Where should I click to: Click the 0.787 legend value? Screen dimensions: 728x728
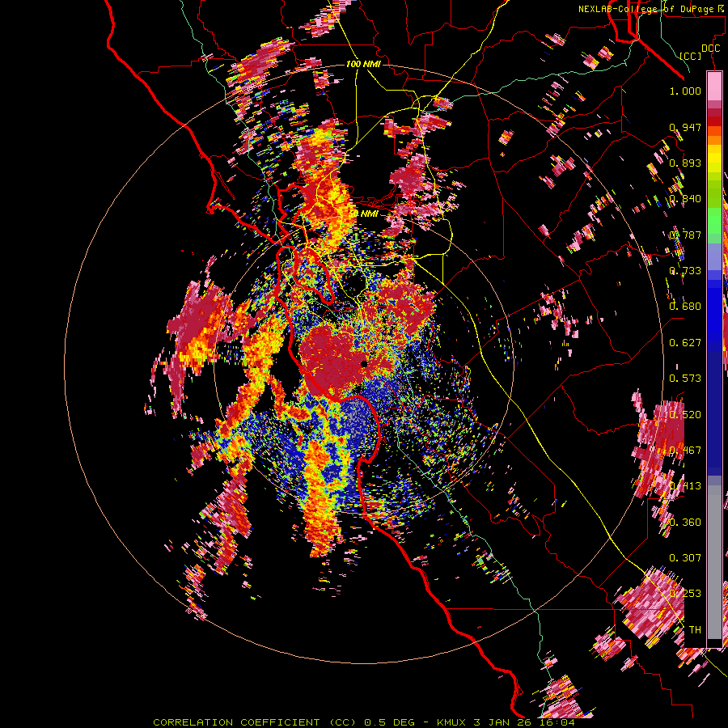pos(685,235)
